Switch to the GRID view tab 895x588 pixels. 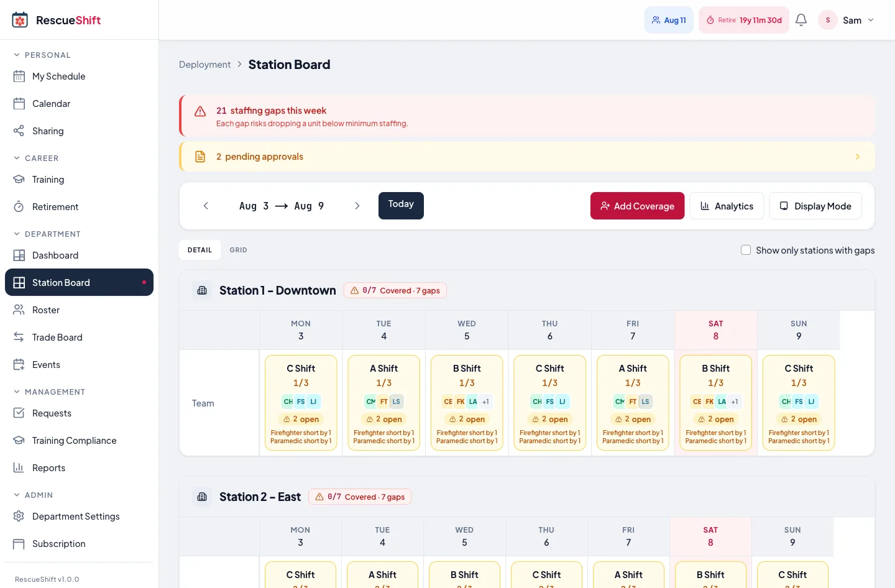pyautogui.click(x=238, y=250)
